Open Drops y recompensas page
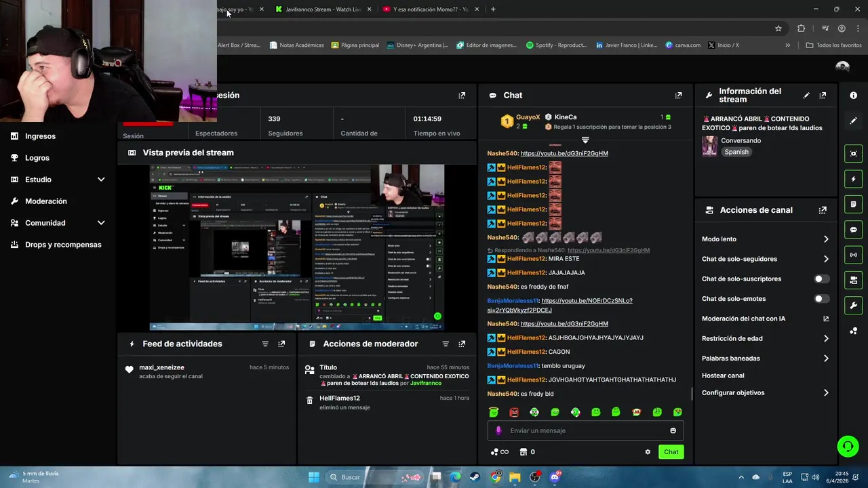Screen dimensions: 868x488 tap(63, 245)
